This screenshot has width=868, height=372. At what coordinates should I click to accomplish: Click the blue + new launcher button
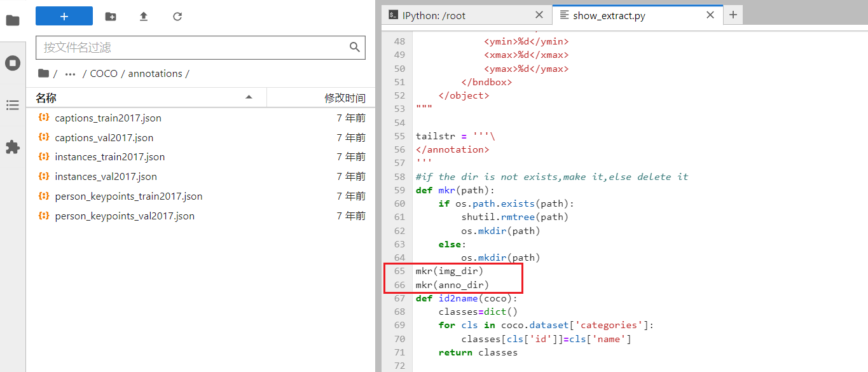point(64,15)
